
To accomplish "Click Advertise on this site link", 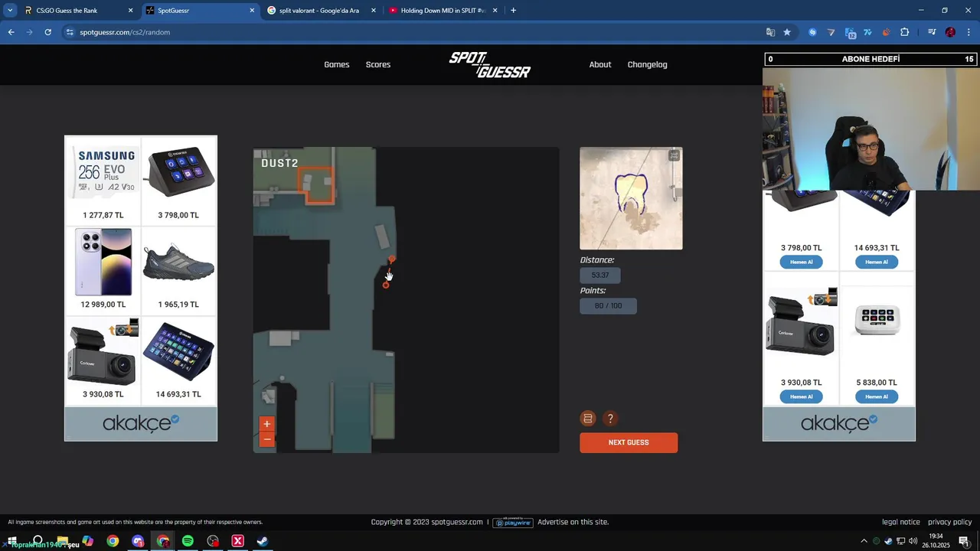I will point(573,522).
